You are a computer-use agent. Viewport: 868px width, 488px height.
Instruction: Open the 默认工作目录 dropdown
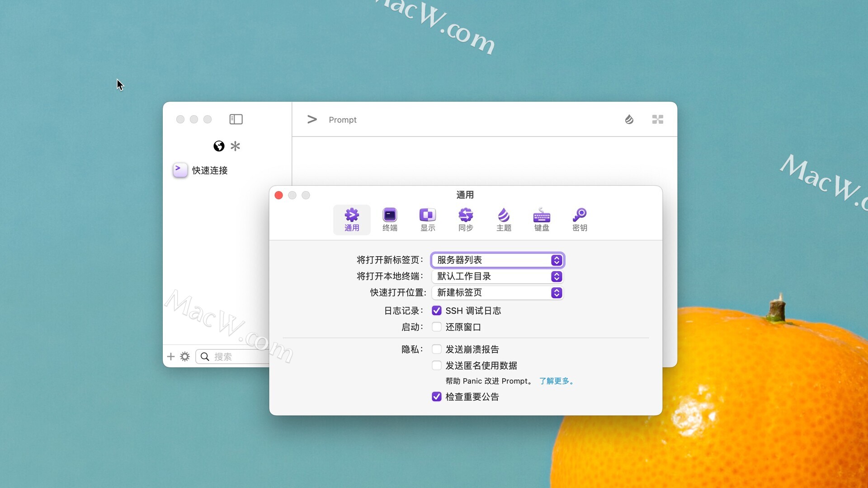click(497, 277)
